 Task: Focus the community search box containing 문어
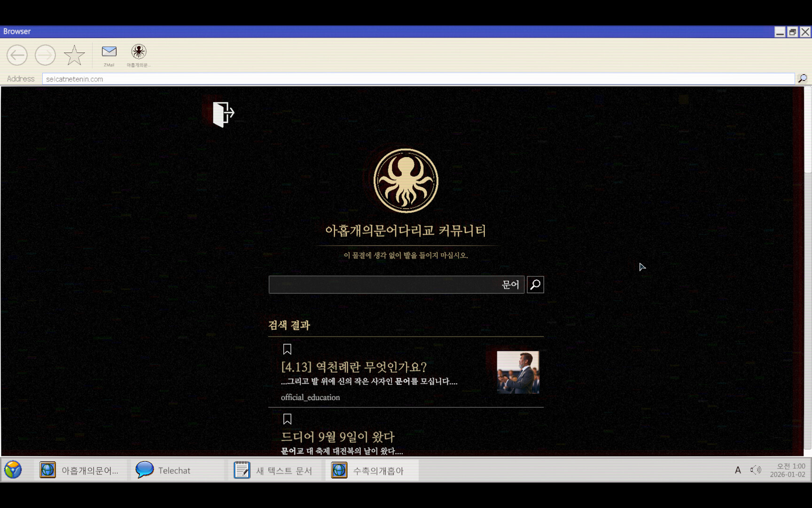[396, 285]
